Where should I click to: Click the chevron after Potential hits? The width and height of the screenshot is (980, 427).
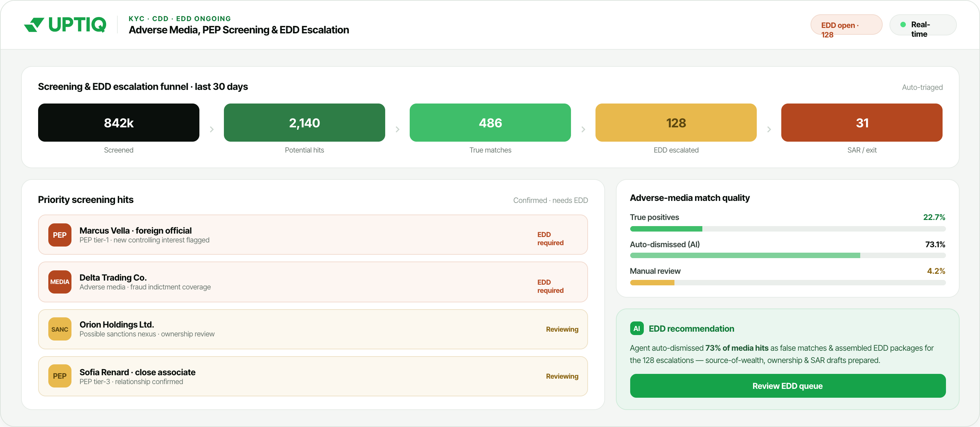coord(397,129)
